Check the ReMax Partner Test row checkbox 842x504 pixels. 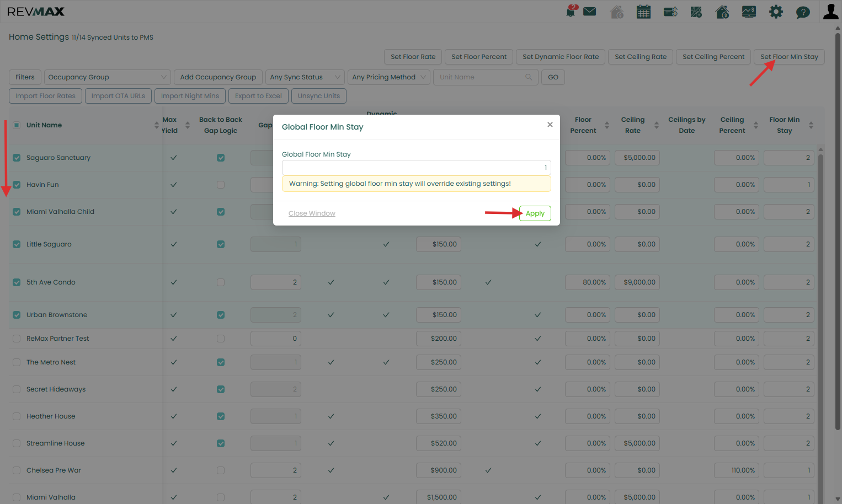click(17, 339)
